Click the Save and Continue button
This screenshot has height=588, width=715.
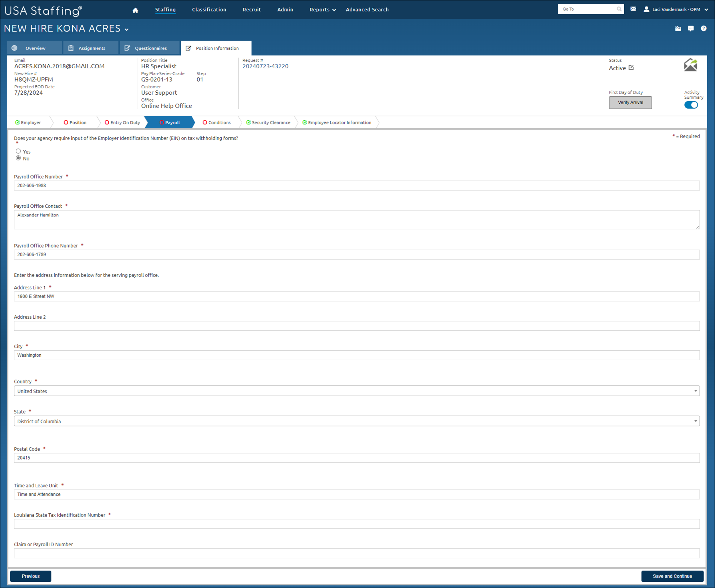pyautogui.click(x=672, y=576)
